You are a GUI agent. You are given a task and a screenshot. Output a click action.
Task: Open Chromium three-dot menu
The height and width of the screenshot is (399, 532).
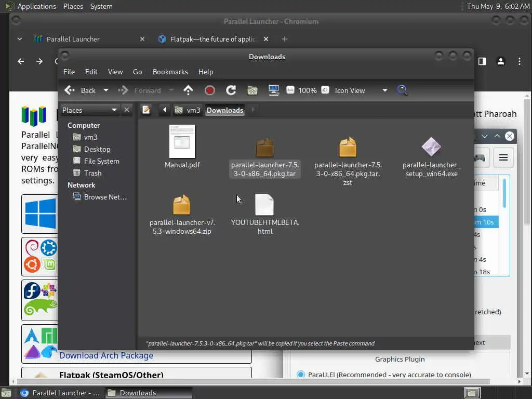[519, 61]
